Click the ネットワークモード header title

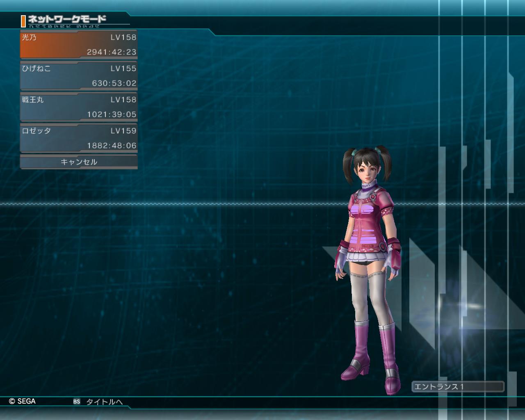(x=67, y=19)
